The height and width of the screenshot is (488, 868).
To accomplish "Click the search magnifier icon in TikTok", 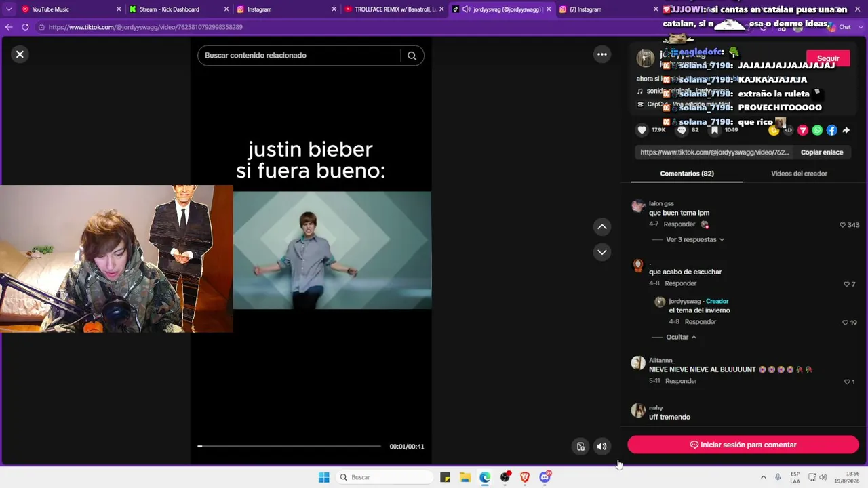I will click(x=412, y=56).
